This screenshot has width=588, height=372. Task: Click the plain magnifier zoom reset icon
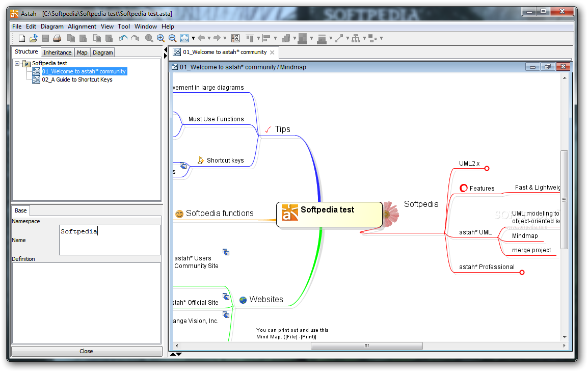tap(149, 38)
